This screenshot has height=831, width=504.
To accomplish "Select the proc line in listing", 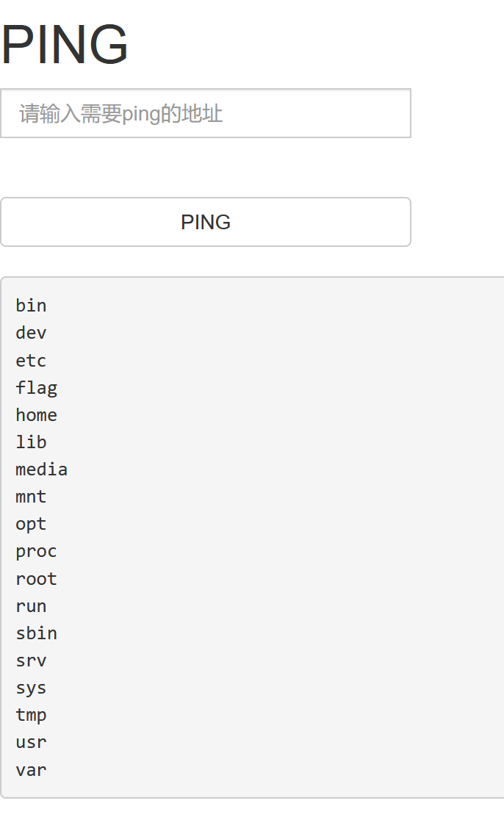I will click(x=36, y=551).
